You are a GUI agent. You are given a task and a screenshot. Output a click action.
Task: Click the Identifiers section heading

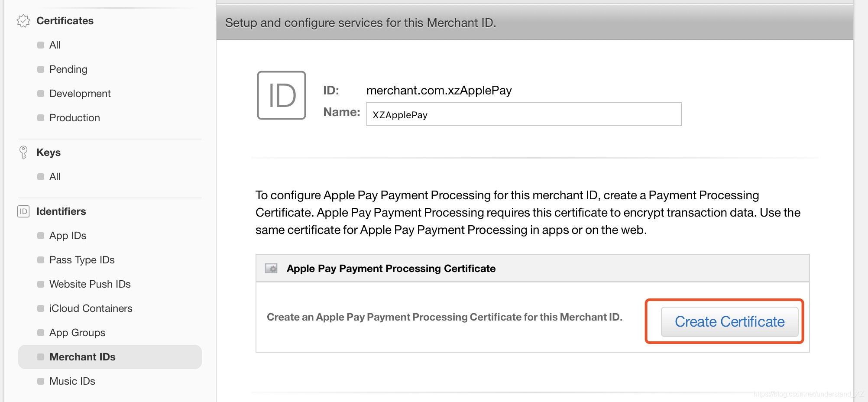pos(61,211)
